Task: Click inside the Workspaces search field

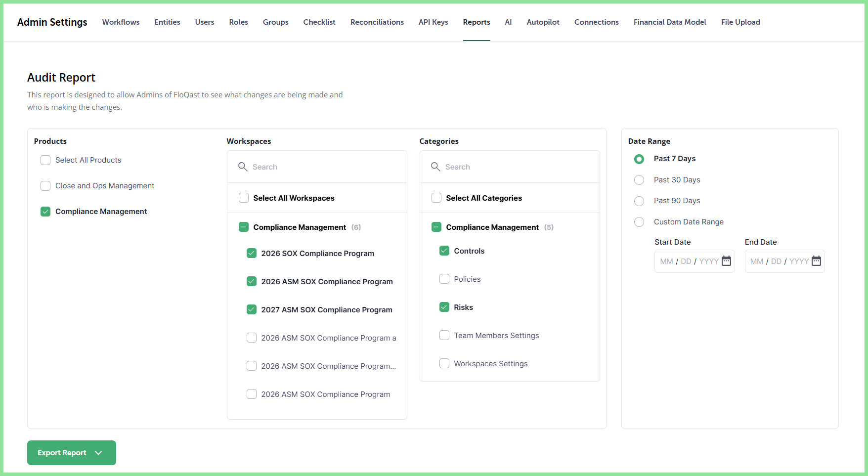Action: click(x=317, y=167)
